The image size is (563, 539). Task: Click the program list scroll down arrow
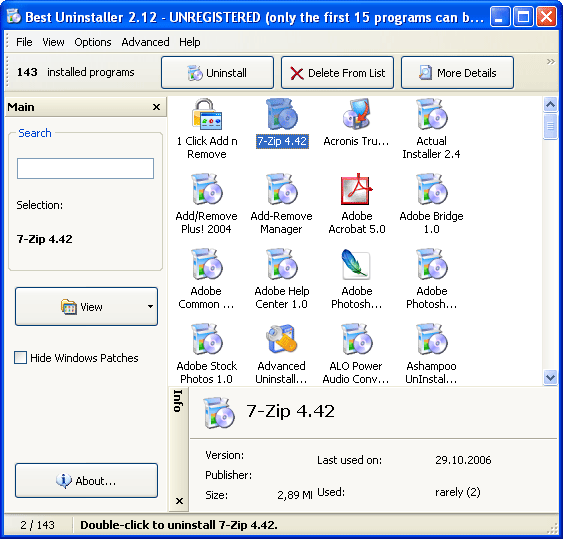550,377
